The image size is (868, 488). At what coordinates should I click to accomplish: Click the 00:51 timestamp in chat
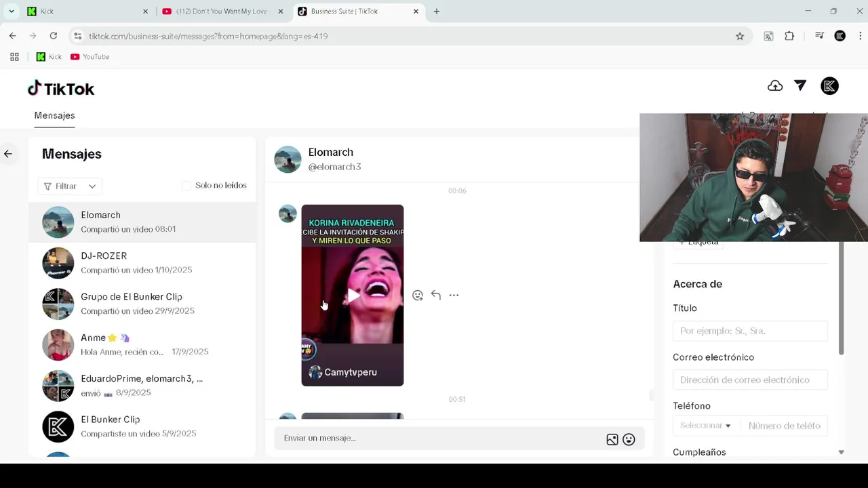(457, 399)
